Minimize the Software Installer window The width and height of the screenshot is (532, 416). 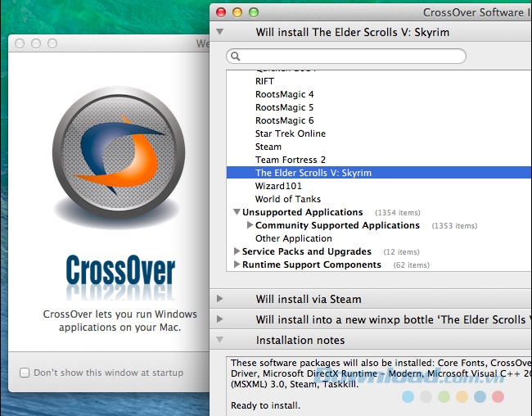[x=237, y=12]
